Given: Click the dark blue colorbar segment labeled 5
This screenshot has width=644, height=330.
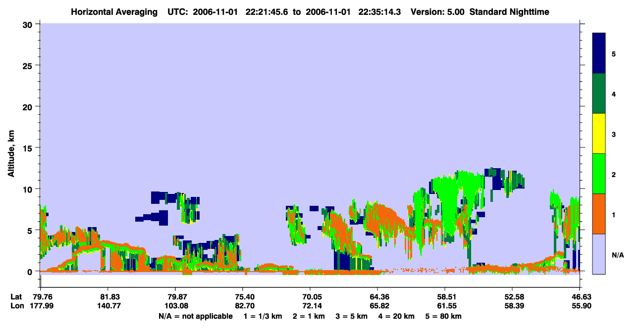Looking at the screenshot, I should pos(599,53).
